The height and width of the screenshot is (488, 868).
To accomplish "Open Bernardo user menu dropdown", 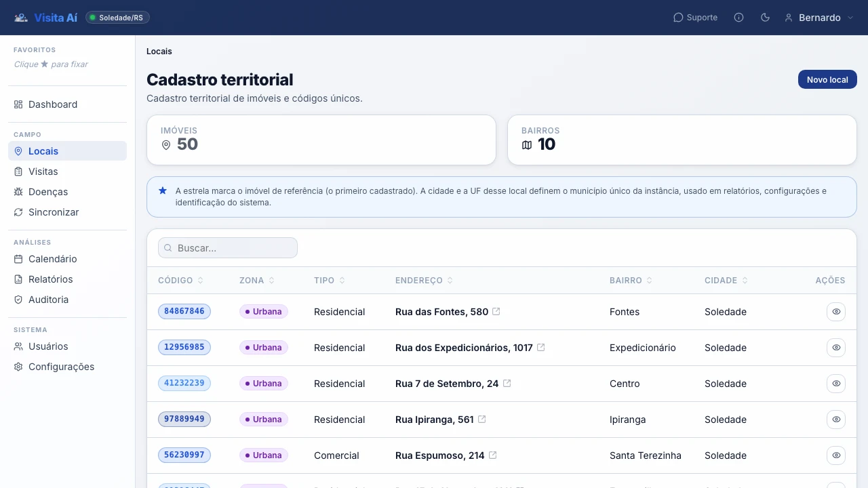I will click(819, 18).
